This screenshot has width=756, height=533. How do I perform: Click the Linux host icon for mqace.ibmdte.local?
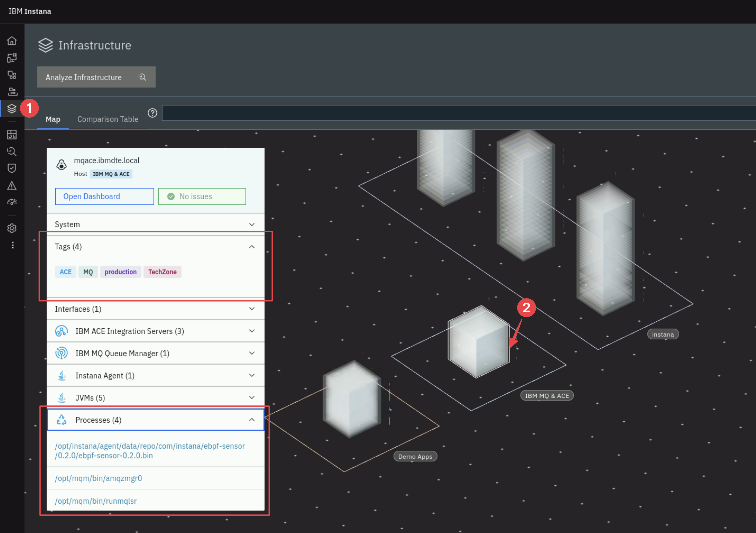62,164
